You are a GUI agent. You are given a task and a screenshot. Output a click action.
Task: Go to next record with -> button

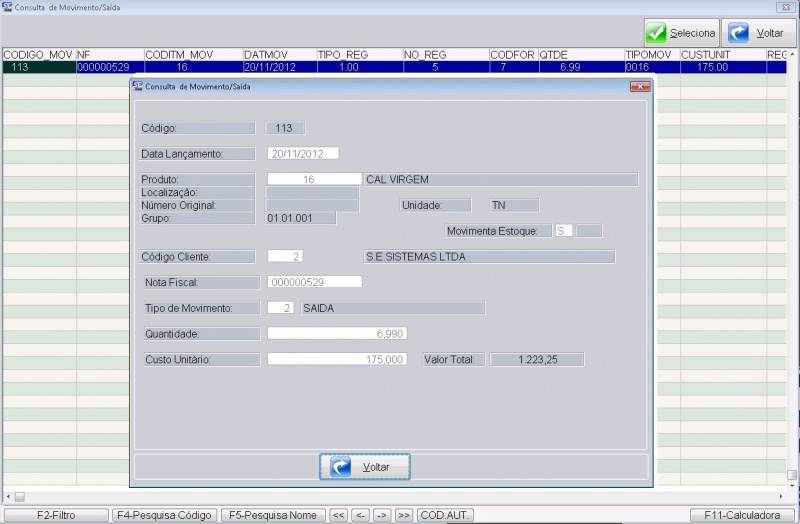tap(382, 515)
